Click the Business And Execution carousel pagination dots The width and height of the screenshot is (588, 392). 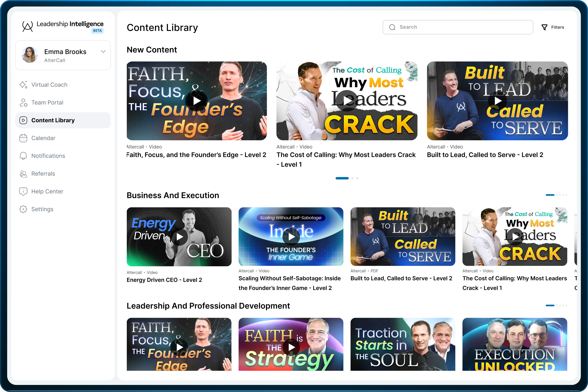click(x=557, y=195)
